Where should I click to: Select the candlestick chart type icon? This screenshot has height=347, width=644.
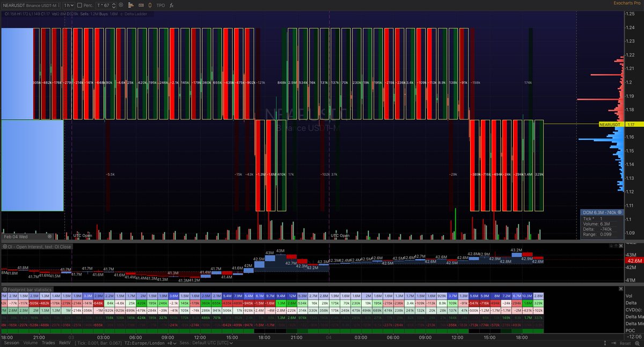pos(150,5)
